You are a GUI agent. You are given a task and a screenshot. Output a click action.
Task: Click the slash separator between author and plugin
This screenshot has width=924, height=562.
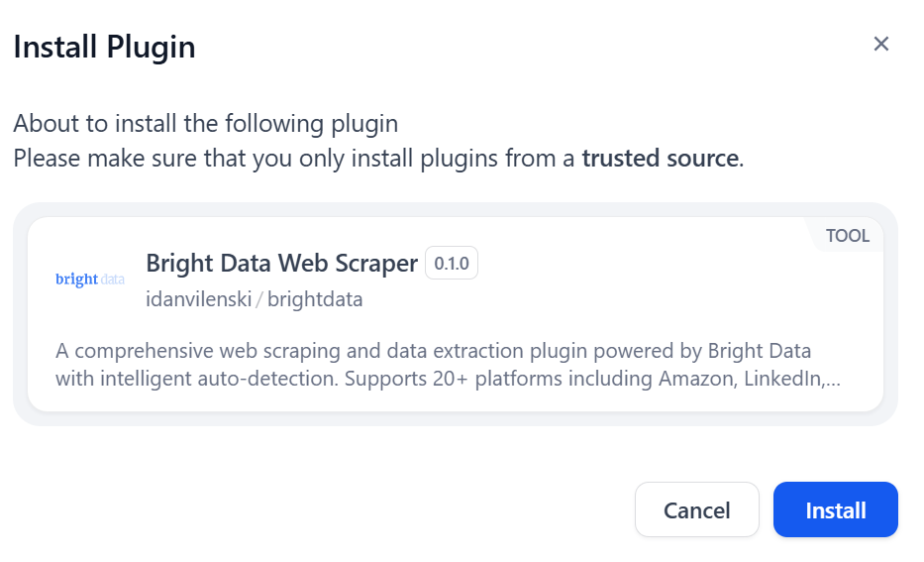coord(259,299)
